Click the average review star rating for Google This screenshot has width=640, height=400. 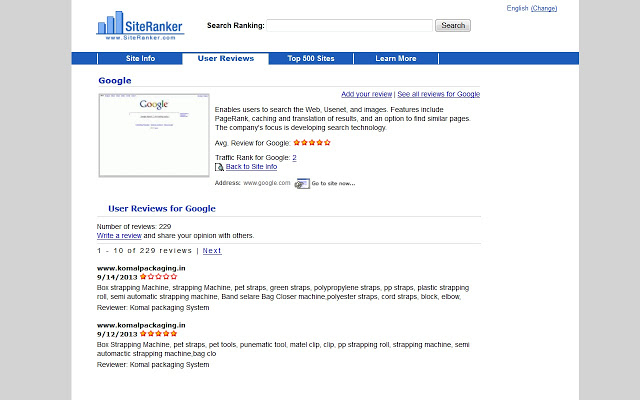(x=312, y=142)
